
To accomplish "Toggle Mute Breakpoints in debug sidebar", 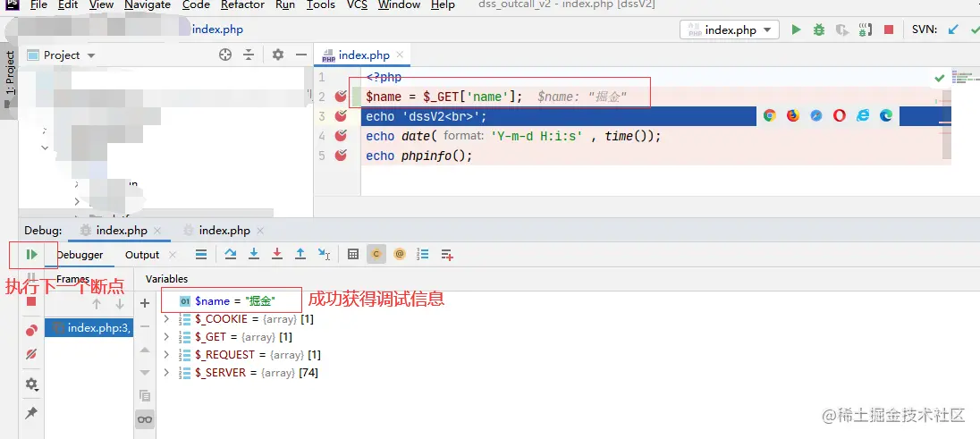I will point(31,354).
